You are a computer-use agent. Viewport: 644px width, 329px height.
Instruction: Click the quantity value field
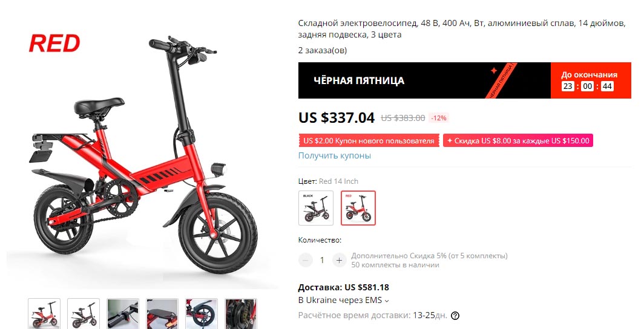[322, 260]
